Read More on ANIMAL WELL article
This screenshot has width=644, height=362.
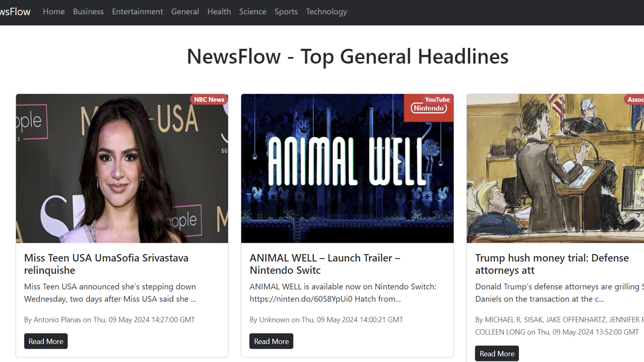click(271, 341)
